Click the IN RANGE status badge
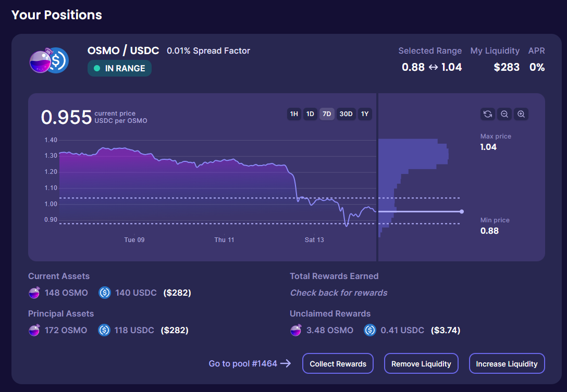This screenshot has height=392, width=567. point(119,68)
